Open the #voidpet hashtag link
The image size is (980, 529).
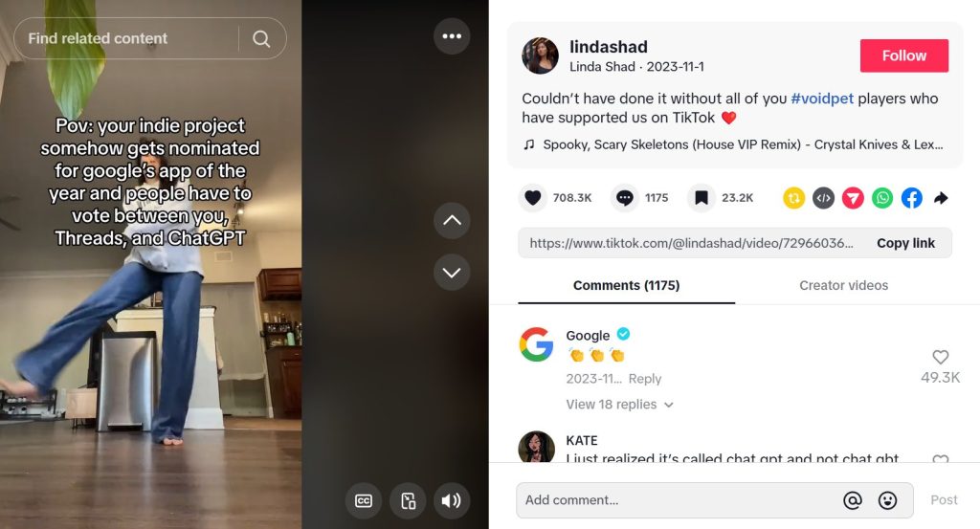[x=822, y=99]
